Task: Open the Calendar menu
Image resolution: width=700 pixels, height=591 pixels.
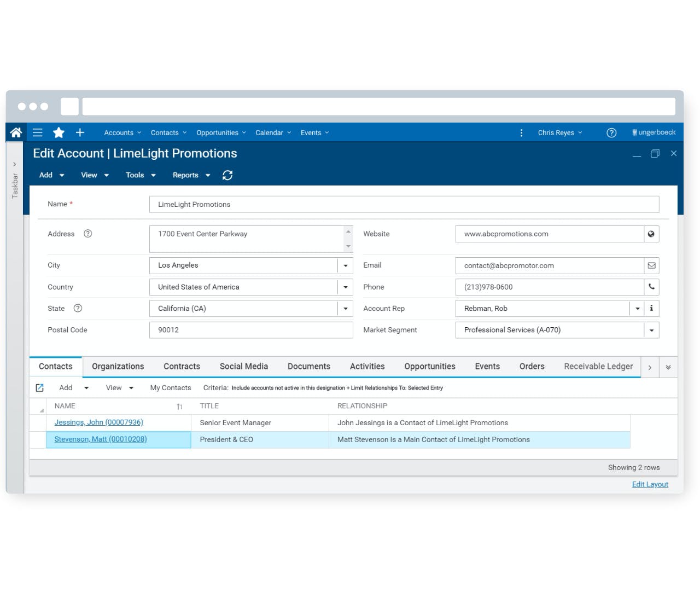Action: pos(273,132)
